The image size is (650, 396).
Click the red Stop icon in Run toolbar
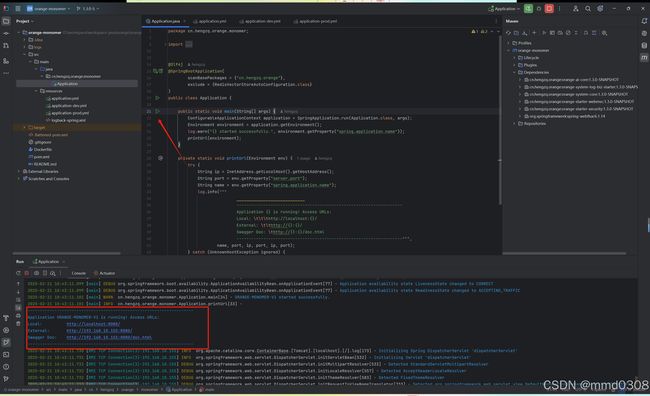(x=27, y=273)
